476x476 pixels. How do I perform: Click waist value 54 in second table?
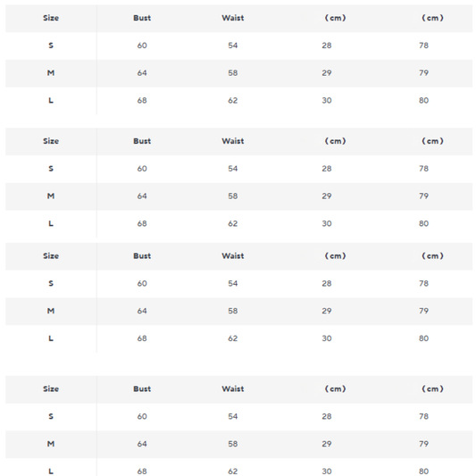pyautogui.click(x=232, y=169)
